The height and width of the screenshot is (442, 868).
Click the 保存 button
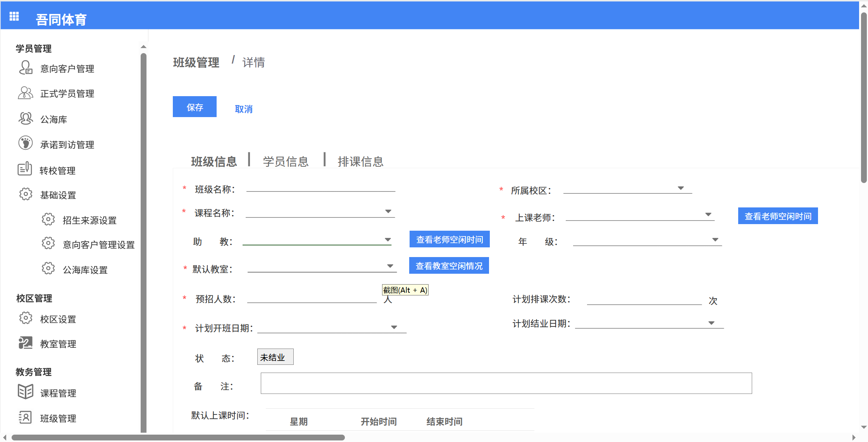(x=194, y=107)
